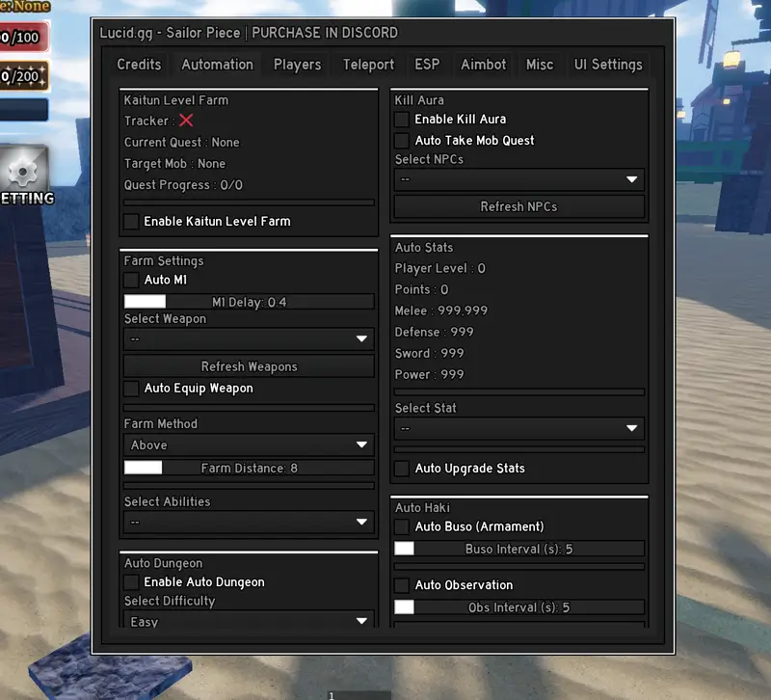Open the ESP tab
The height and width of the screenshot is (700, 771).
pyautogui.click(x=427, y=65)
